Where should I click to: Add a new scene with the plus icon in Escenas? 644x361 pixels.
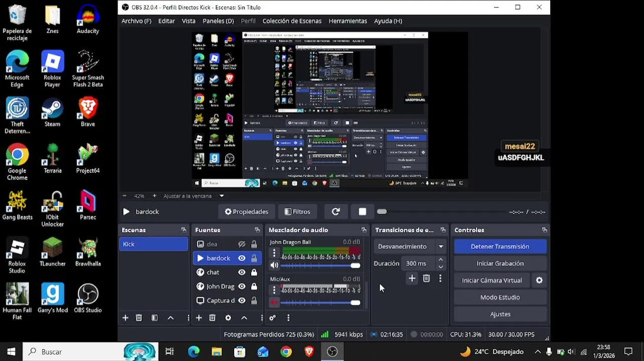point(125,318)
